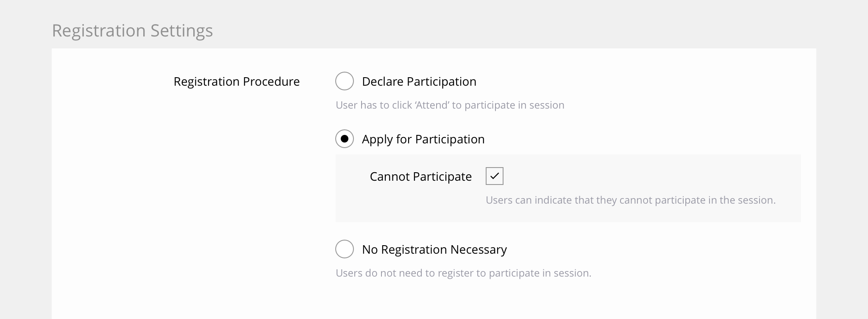The image size is (868, 319).
Task: Click the Registration Procedure field label
Action: (236, 81)
